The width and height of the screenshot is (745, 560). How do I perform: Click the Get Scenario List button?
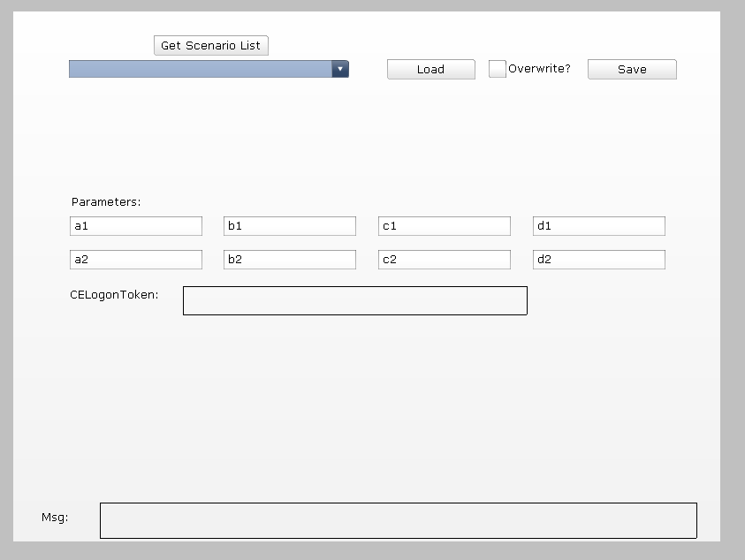pos(210,46)
